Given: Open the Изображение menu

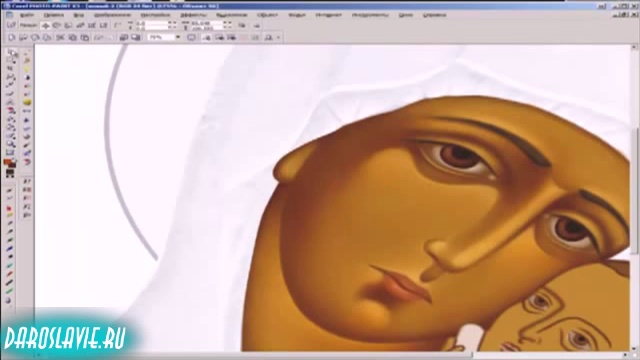Looking at the screenshot, I should coord(112,15).
